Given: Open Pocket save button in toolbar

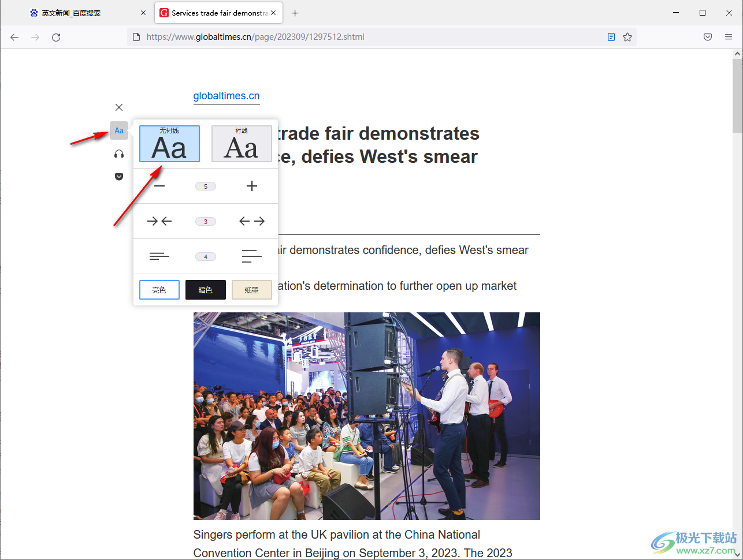Looking at the screenshot, I should pyautogui.click(x=708, y=37).
